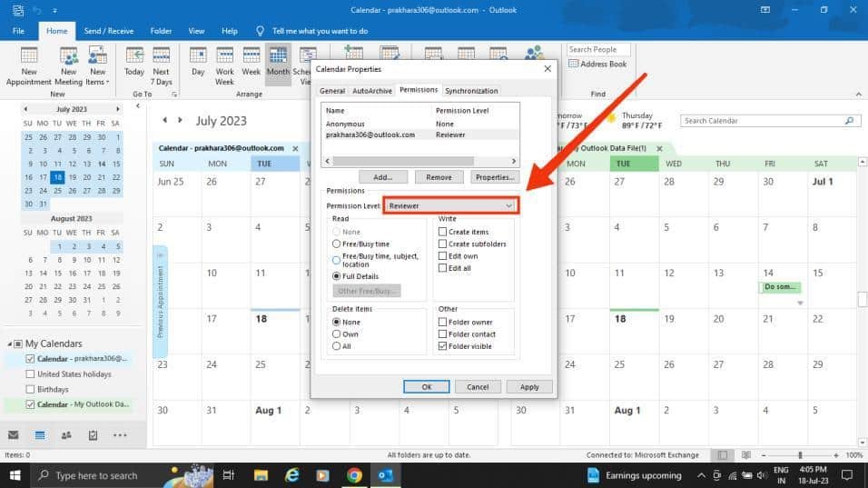
Task: Open the Synchronization tab
Action: click(x=471, y=91)
